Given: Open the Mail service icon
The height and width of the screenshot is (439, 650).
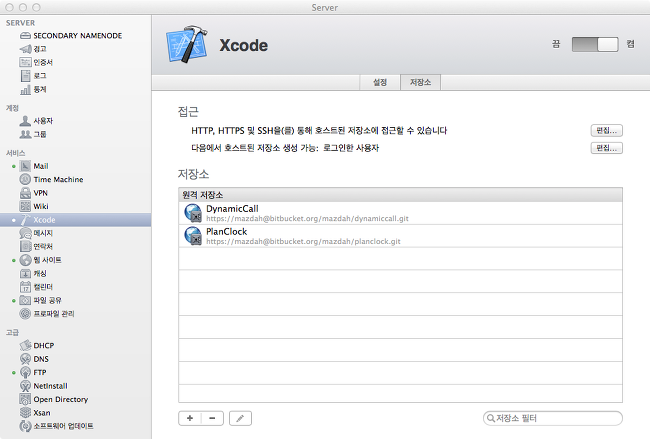Looking at the screenshot, I should [x=25, y=166].
